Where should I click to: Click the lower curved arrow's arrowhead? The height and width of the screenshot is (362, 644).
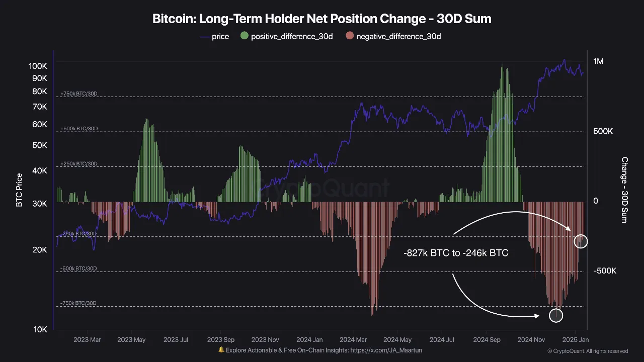(538, 316)
